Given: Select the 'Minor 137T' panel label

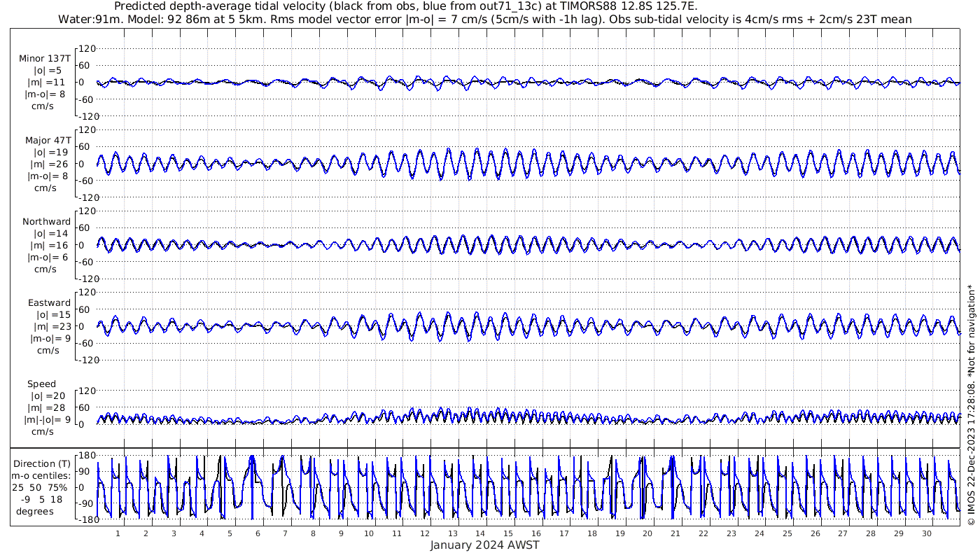Looking at the screenshot, I should [45, 59].
